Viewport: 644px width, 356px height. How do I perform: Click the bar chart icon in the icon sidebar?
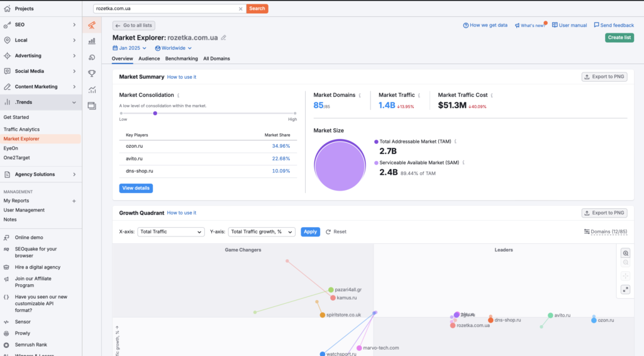pyautogui.click(x=92, y=41)
